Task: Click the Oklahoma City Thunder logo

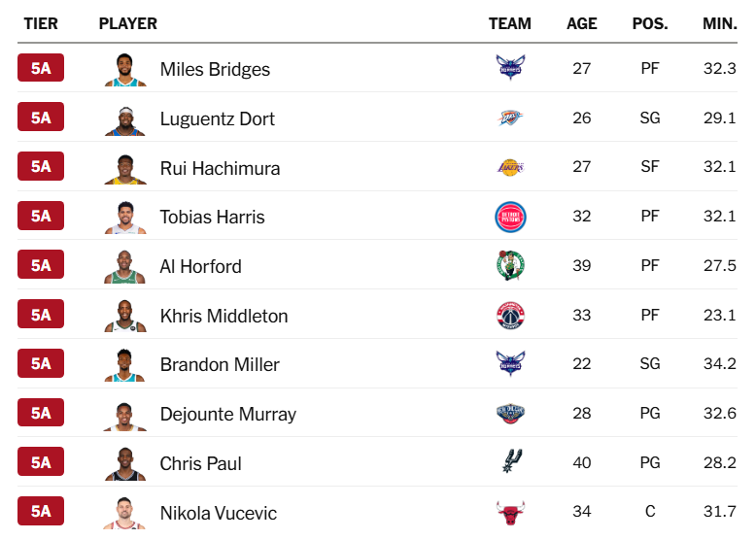Action: pyautogui.click(x=509, y=118)
